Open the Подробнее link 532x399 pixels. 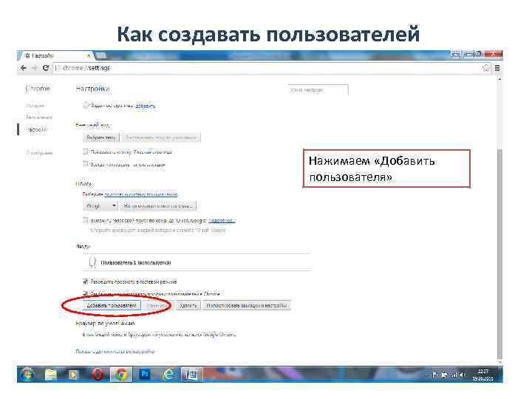[x=222, y=220]
